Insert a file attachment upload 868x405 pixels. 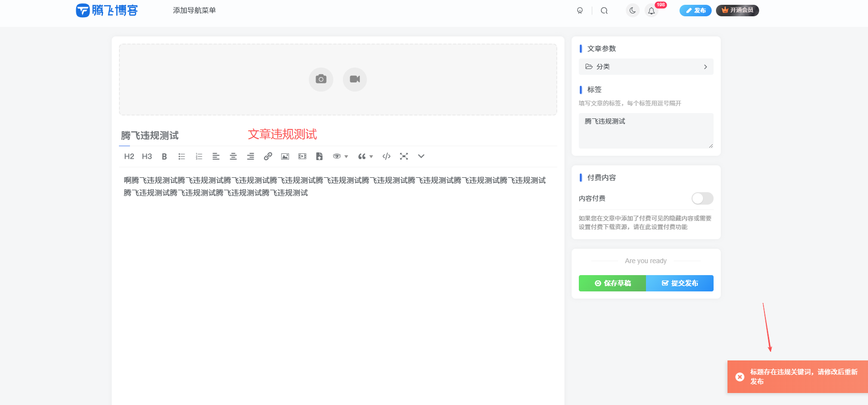pyautogui.click(x=319, y=156)
